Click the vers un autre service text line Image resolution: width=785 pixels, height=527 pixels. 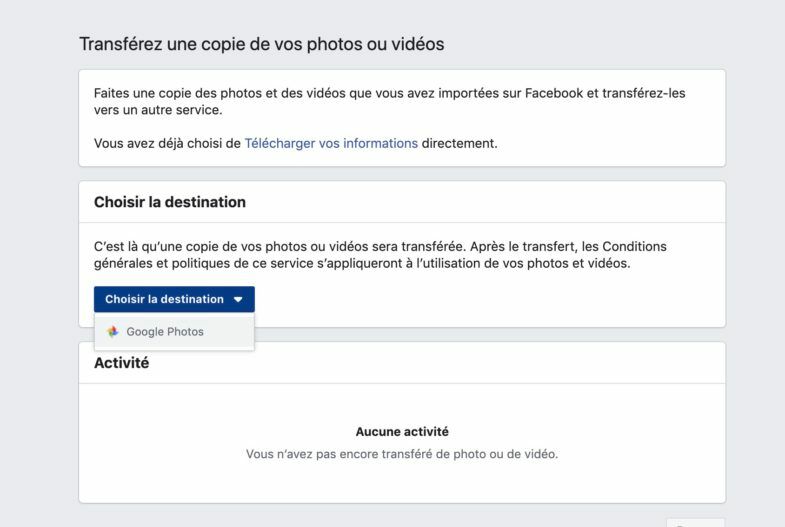pyautogui.click(x=158, y=110)
